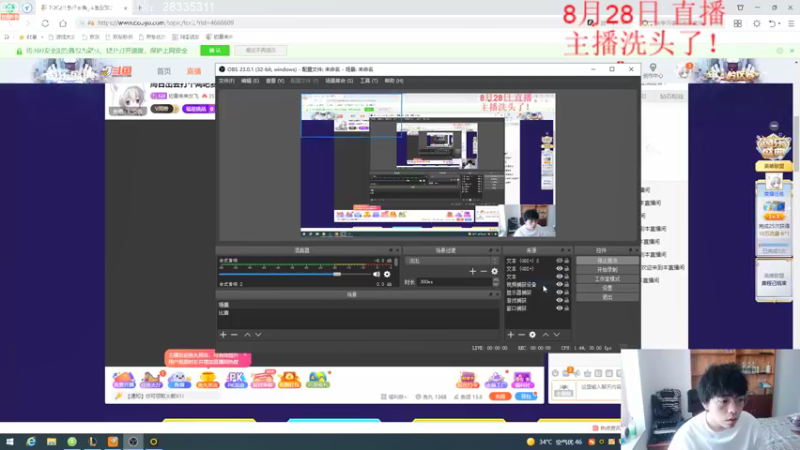
Task: Remove scene transition with minus icon
Action: coord(483,271)
